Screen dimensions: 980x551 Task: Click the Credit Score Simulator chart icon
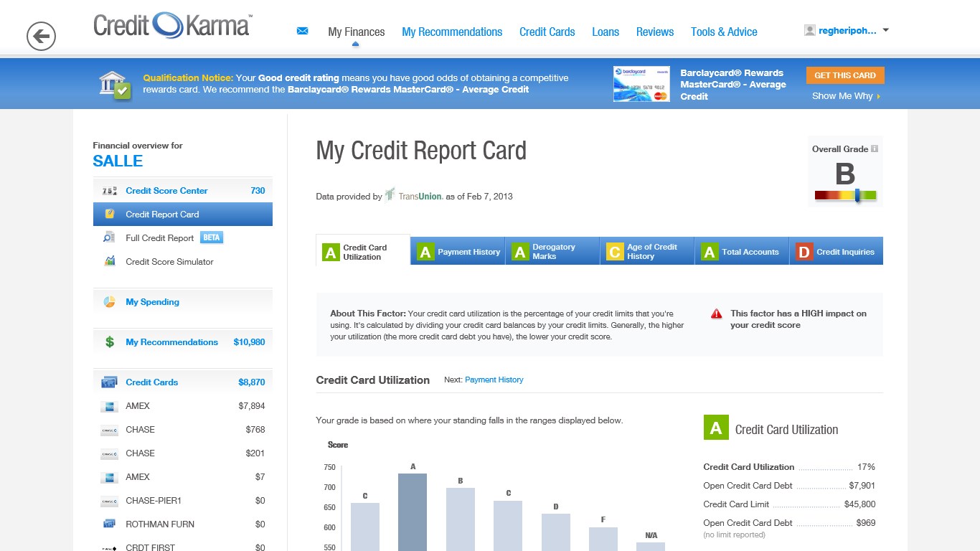click(110, 261)
